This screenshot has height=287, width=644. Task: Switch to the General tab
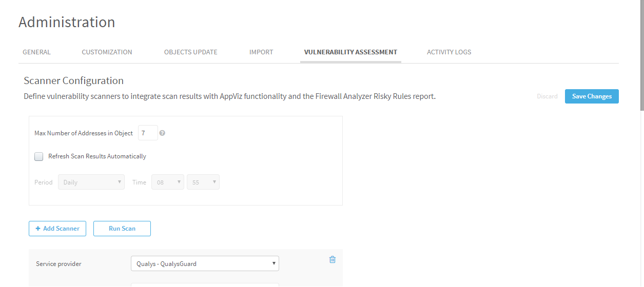[36, 52]
